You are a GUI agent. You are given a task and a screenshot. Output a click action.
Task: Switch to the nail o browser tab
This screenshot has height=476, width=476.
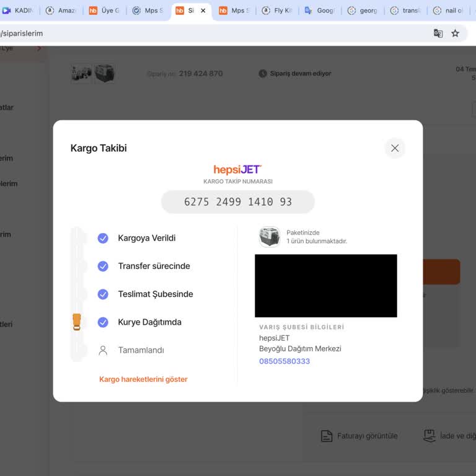coord(449,11)
